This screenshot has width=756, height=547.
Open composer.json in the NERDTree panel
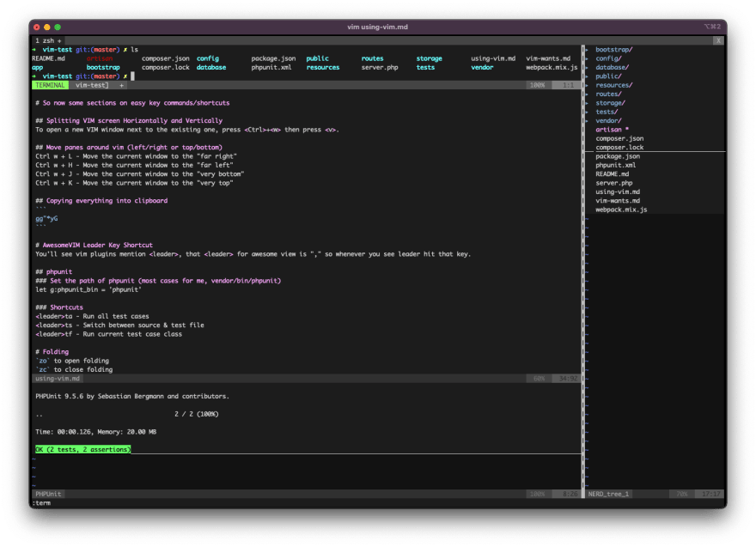tap(619, 139)
